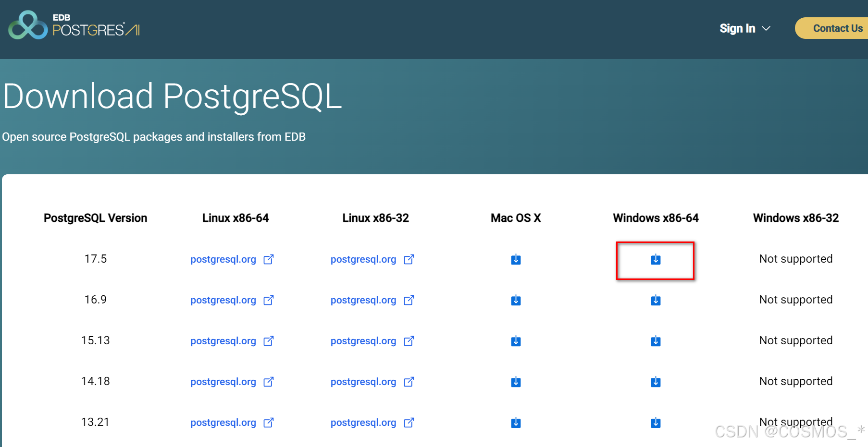The width and height of the screenshot is (868, 447).
Task: Click version number 14.18 cell
Action: click(95, 381)
